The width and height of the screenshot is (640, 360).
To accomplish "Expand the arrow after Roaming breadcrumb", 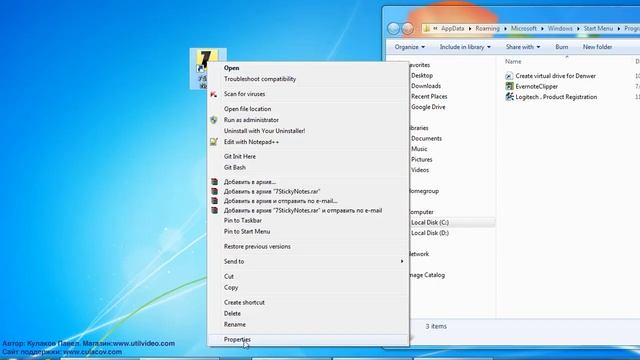I will pyautogui.click(x=505, y=29).
